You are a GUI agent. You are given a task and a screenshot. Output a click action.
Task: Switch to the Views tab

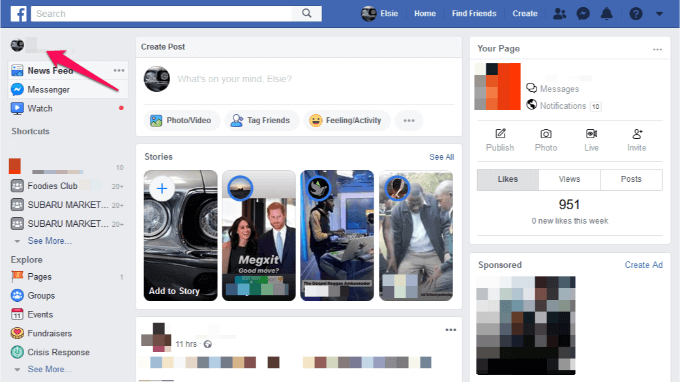pyautogui.click(x=569, y=179)
